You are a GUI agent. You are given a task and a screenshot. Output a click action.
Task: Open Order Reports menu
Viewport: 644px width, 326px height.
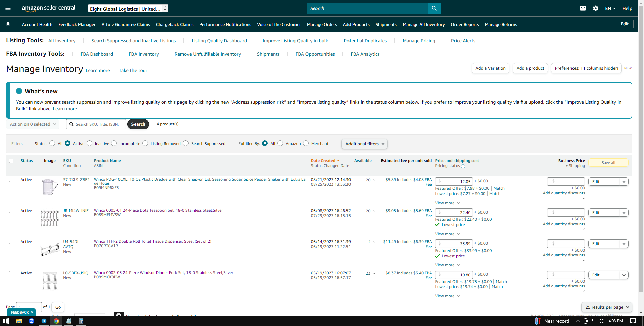pos(465,24)
